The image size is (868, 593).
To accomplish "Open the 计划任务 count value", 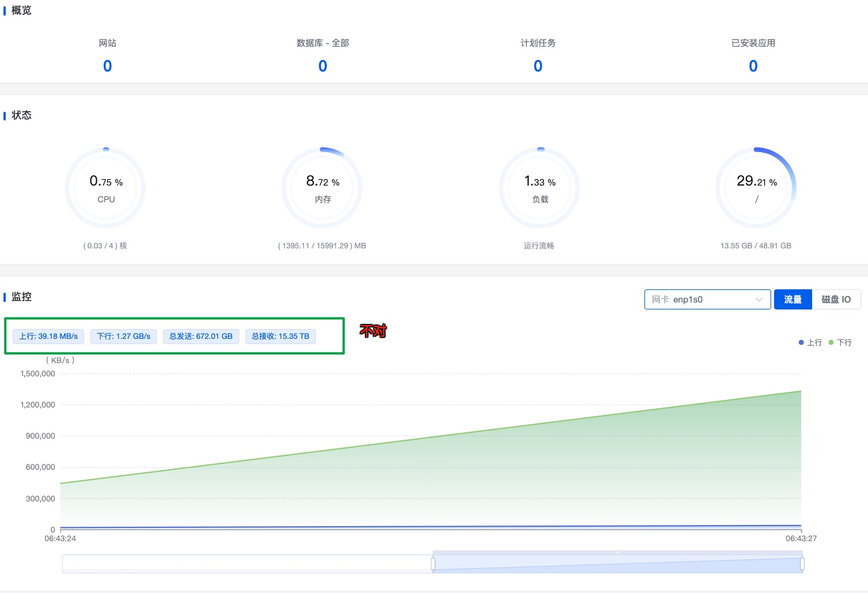I will click(538, 66).
